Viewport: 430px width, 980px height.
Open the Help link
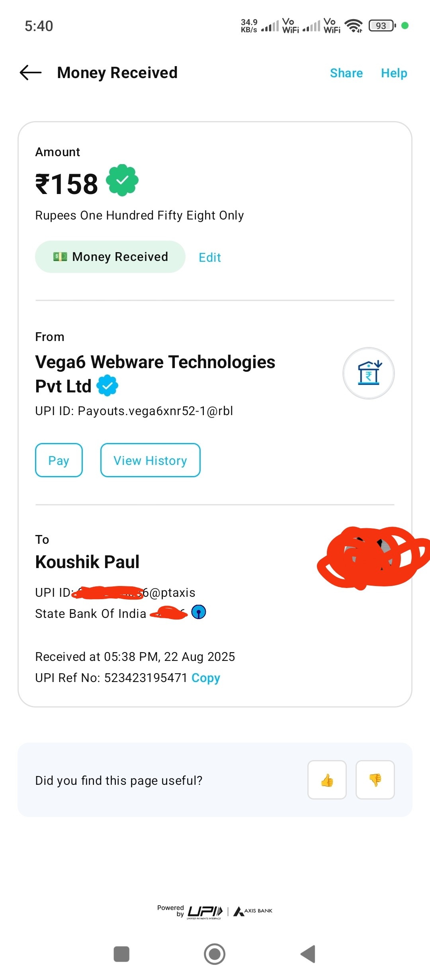pos(394,73)
